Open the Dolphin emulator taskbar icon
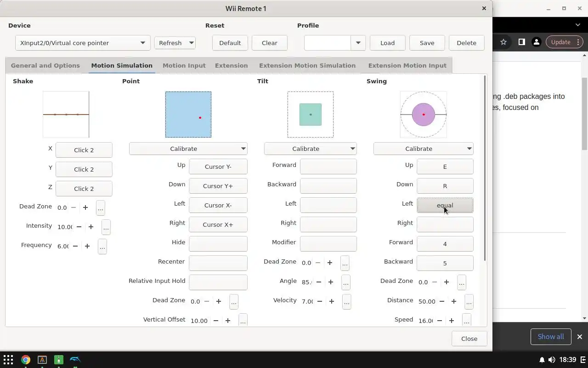Screen dimensions: 588x368 pyautogui.click(x=75, y=360)
